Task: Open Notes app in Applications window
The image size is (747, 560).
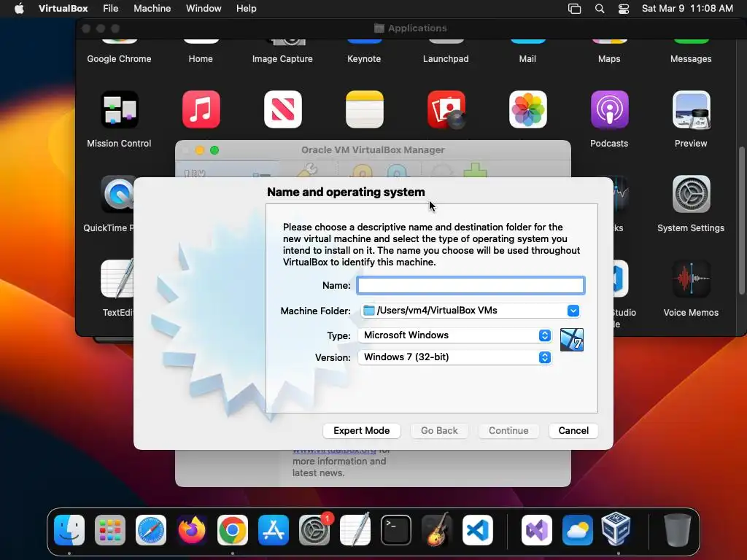Action: tap(365, 109)
